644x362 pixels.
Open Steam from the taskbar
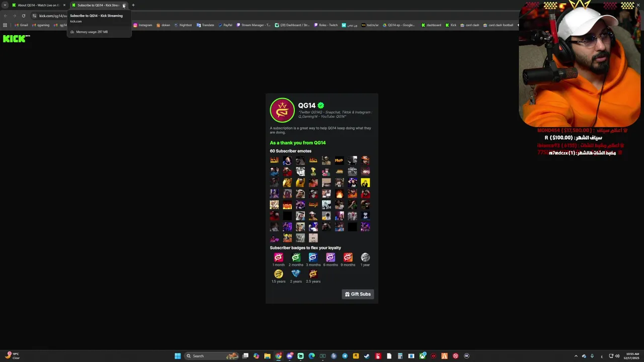[x=367, y=356]
